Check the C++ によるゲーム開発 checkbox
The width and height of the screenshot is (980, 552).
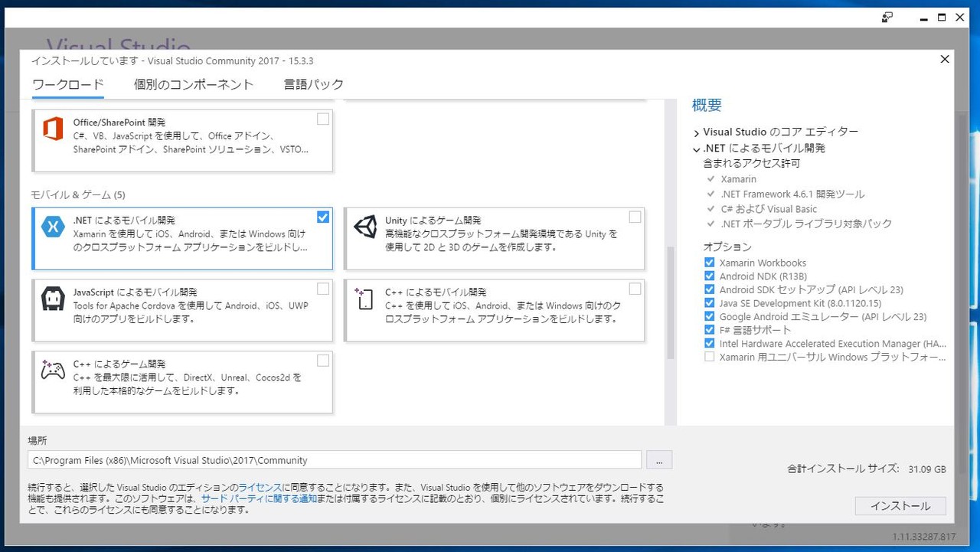click(323, 361)
